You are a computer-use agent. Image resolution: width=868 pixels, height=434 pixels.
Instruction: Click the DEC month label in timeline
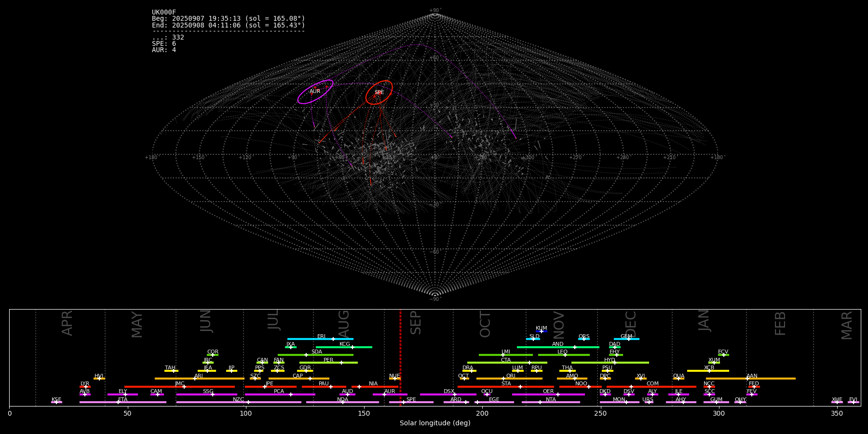[x=631, y=324]
